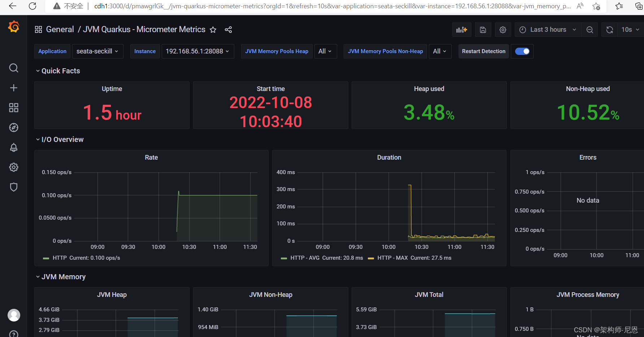The image size is (644, 337).
Task: Share the dashboard via share icon
Action: 228,30
